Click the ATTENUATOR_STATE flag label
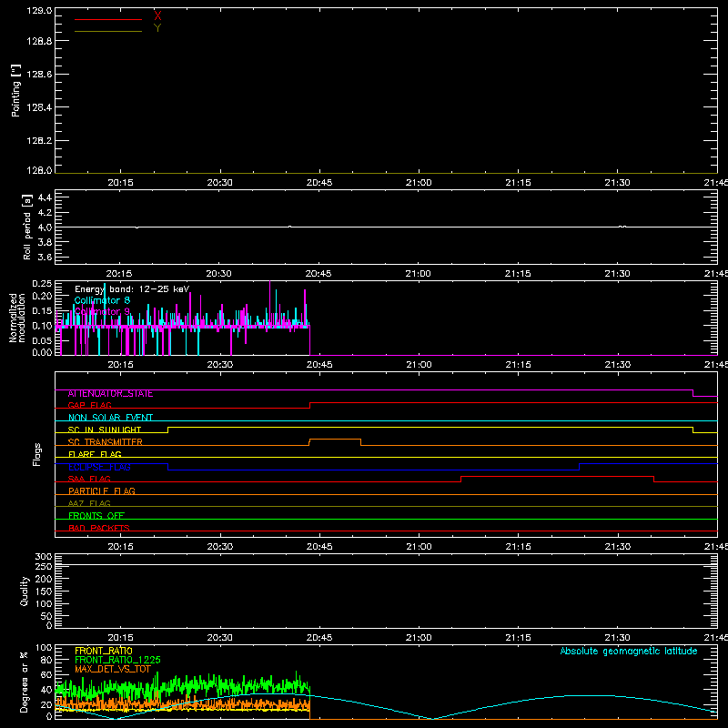Image resolution: width=728 pixels, height=728 pixels. [x=110, y=394]
